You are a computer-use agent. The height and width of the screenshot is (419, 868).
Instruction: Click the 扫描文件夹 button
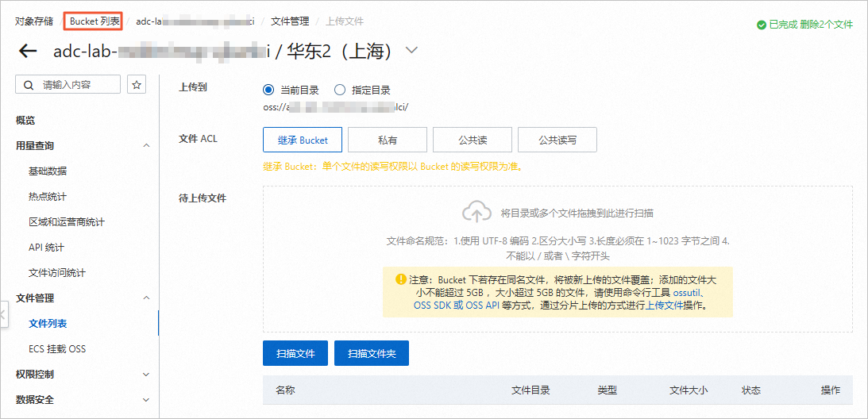(x=372, y=353)
